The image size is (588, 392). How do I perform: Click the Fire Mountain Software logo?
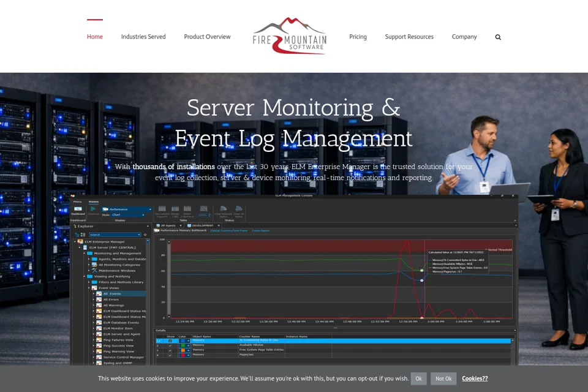coord(290,36)
